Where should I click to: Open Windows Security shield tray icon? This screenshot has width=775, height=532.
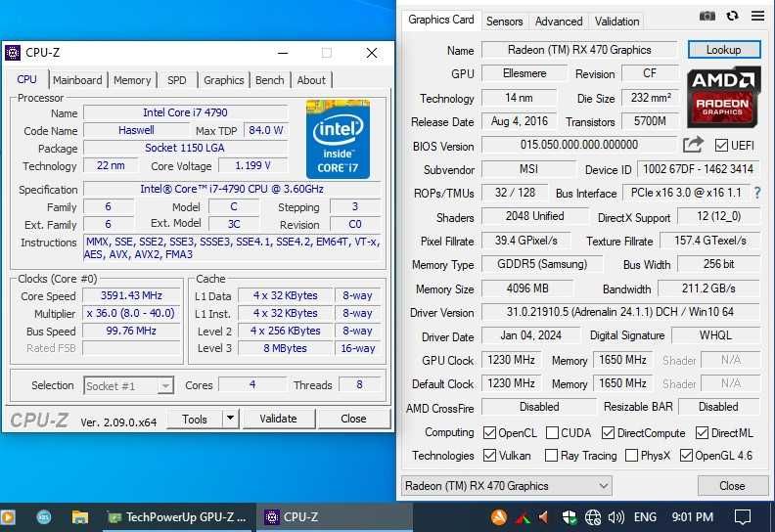pos(570,517)
